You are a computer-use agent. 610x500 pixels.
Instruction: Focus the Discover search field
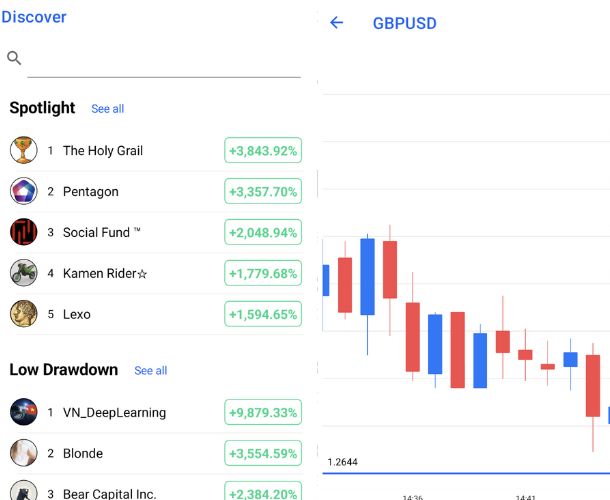(164, 59)
